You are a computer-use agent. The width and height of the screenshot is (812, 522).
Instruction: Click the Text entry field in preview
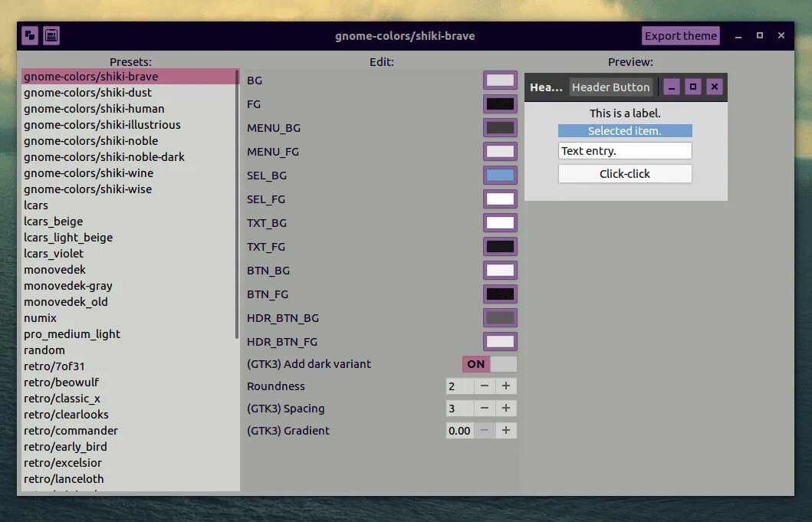click(x=625, y=151)
